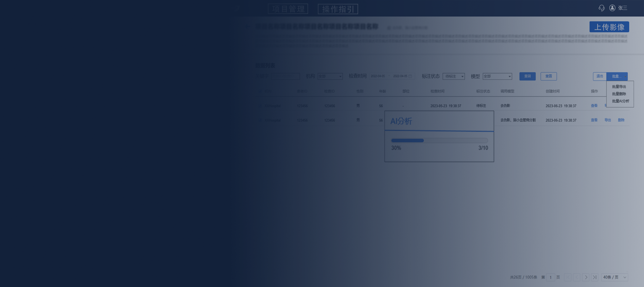Screen dimensions: 644x287
Task: Click the 去伪影、脑小血管病分割 cell
Action: point(518,120)
